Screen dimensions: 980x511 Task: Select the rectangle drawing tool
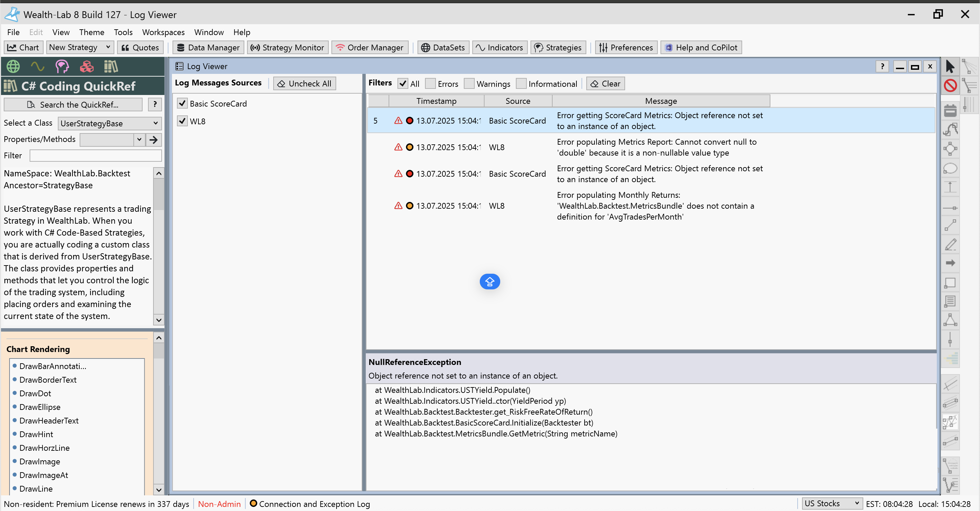pos(950,283)
